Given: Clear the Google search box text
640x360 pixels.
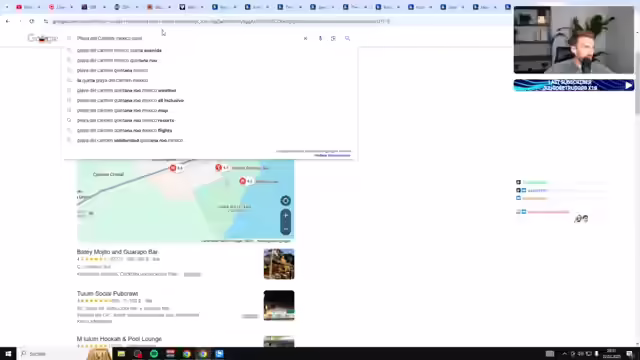Looking at the screenshot, I should (305, 38).
